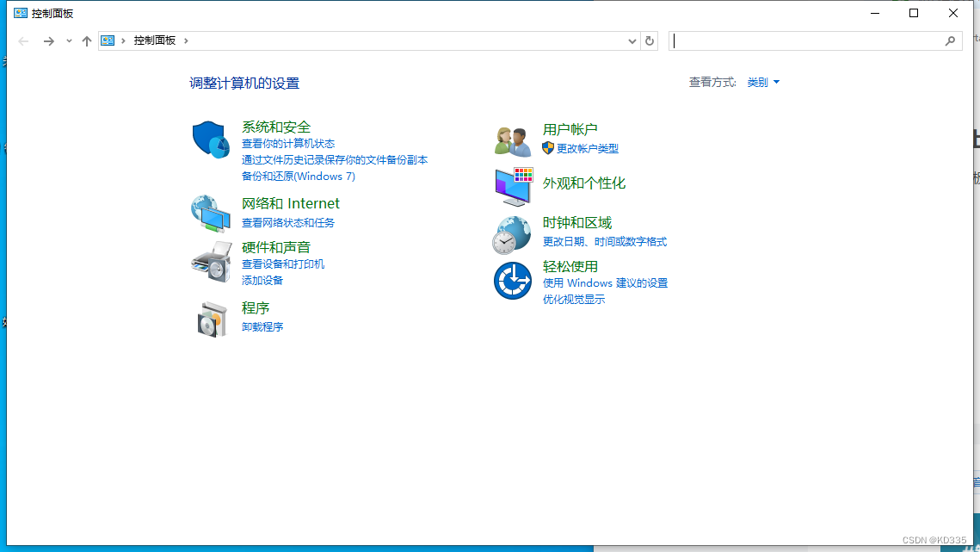This screenshot has width=980, height=552.
Task: Open the 程序 category link
Action: coord(255,308)
